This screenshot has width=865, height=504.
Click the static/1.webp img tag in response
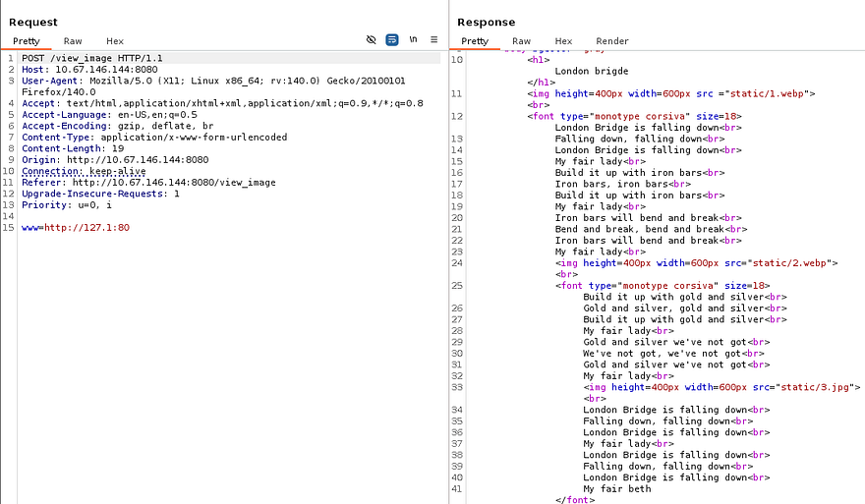pyautogui.click(x=670, y=93)
